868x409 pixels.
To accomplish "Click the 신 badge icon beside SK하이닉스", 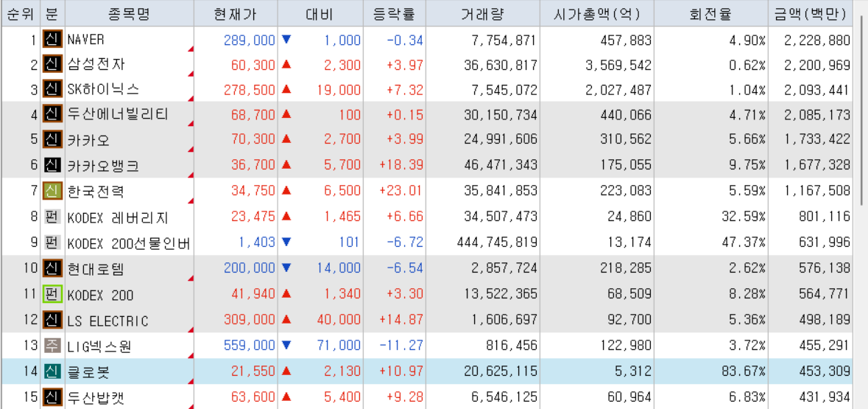I will 52,90.
